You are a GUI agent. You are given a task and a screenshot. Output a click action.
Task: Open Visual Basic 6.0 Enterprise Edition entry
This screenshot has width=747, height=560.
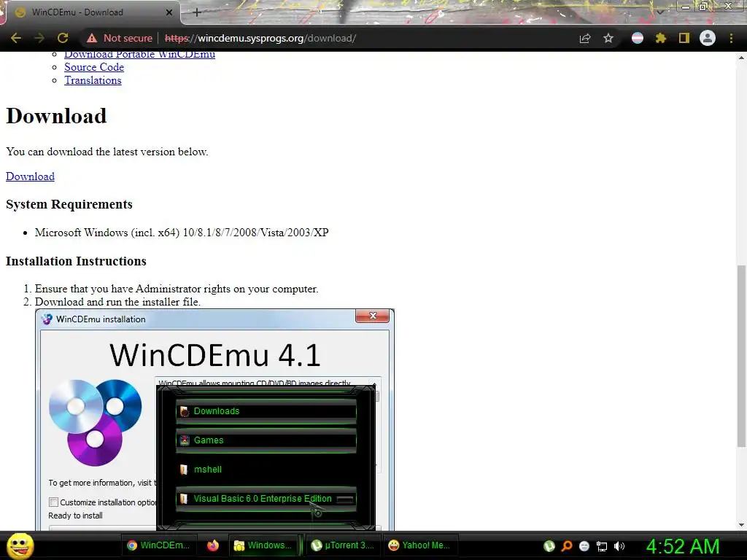266,499
